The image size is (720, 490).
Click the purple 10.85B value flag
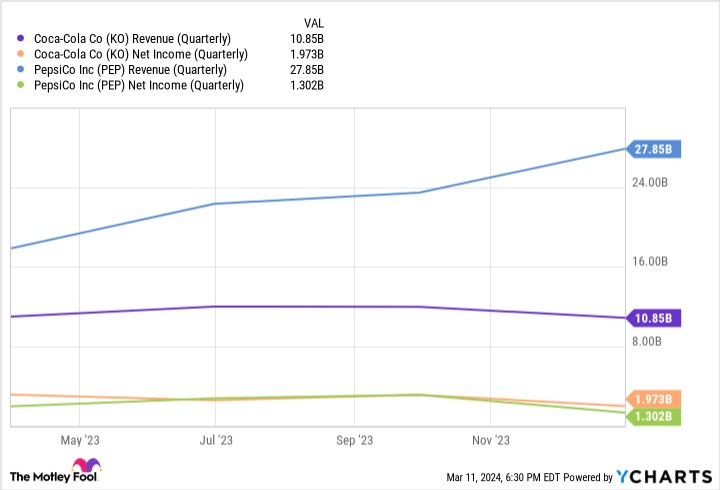tap(654, 318)
